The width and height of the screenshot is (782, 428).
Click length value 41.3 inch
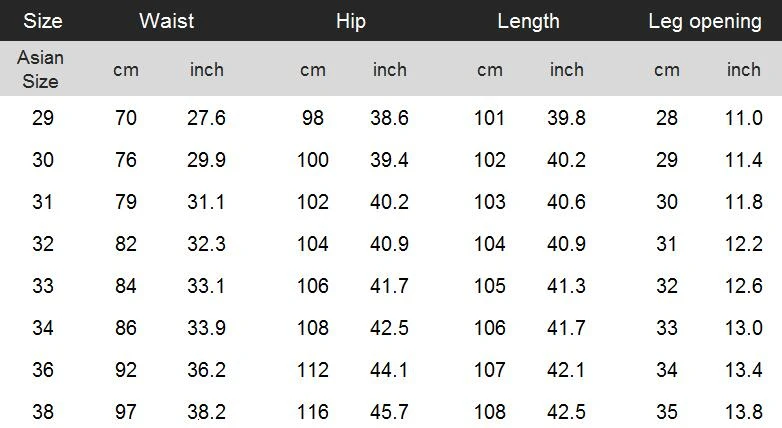[x=566, y=286]
